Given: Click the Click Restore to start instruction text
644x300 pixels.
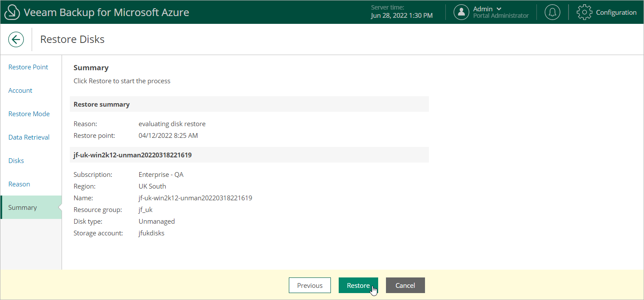Looking at the screenshot, I should tap(122, 81).
